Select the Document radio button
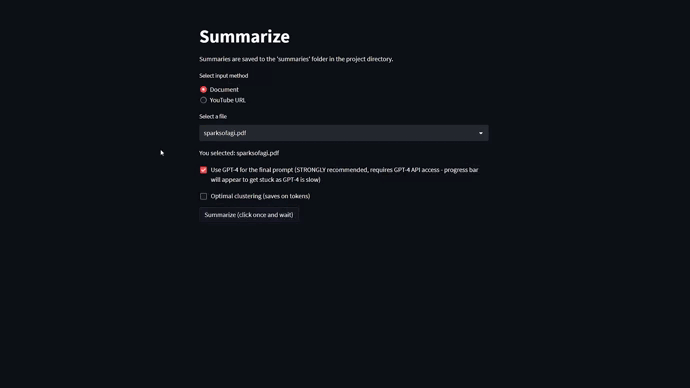This screenshot has width=690, height=388. click(x=203, y=89)
